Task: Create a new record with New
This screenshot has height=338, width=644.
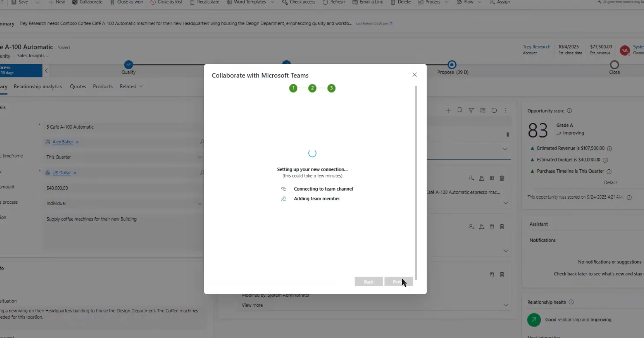Action: click(x=57, y=2)
